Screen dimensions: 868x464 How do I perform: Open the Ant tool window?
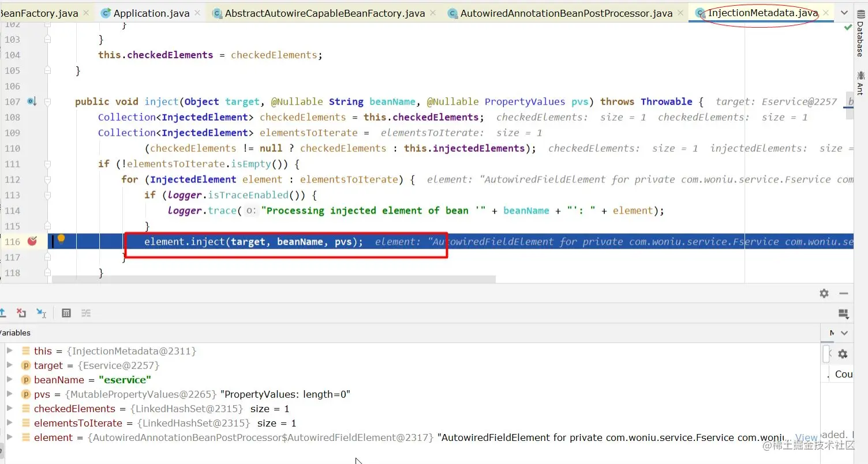[860, 83]
